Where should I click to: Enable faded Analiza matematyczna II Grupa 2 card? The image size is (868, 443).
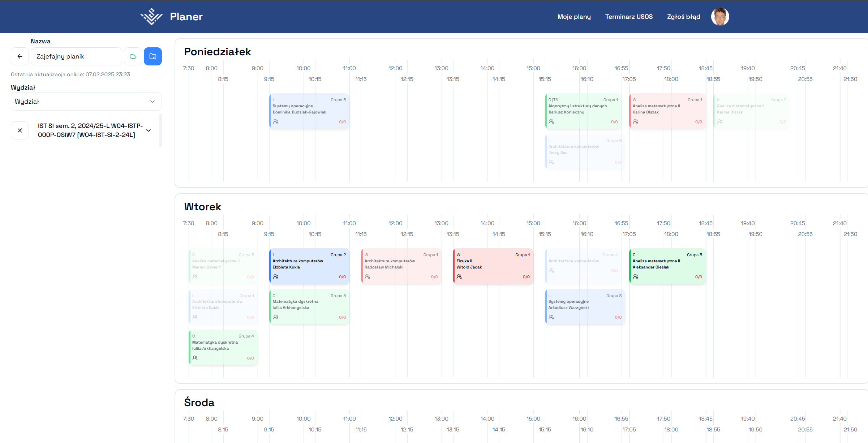[751, 111]
